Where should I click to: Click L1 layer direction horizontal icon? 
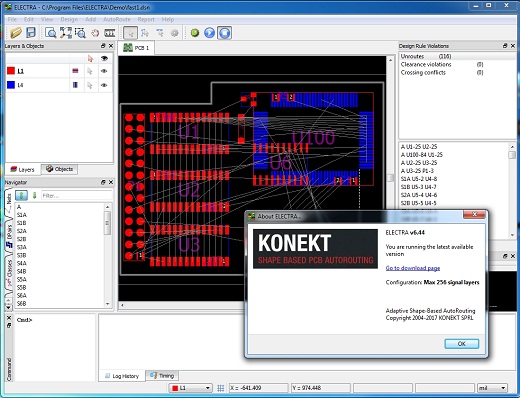click(75, 71)
